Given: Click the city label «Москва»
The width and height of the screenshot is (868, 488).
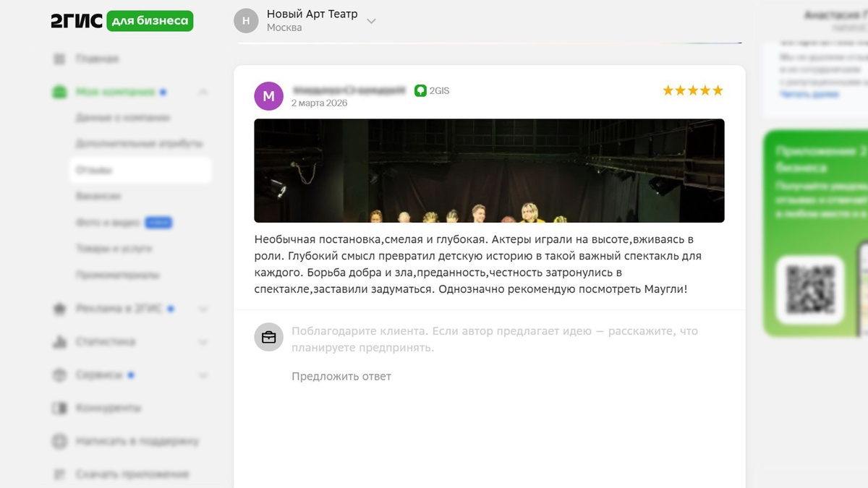Looking at the screenshot, I should (x=284, y=28).
